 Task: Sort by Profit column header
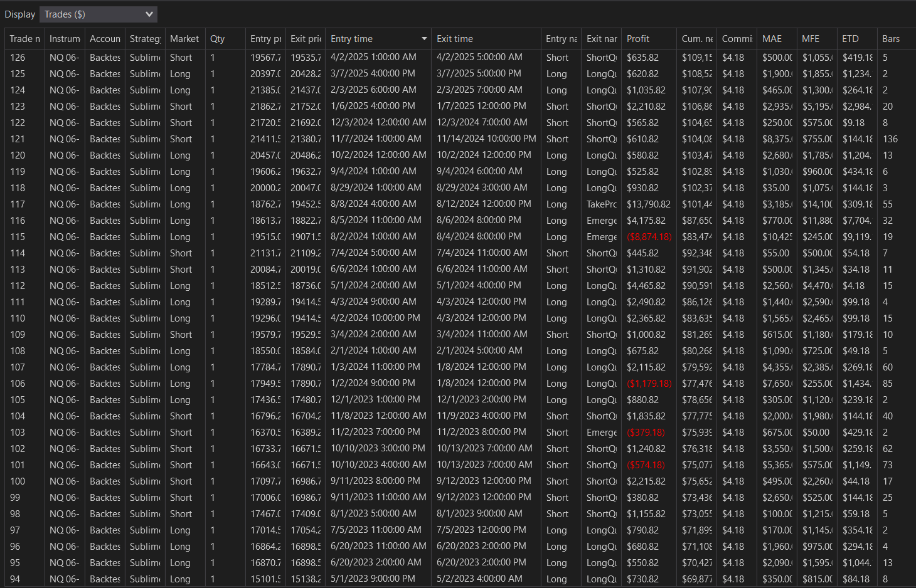[649, 39]
